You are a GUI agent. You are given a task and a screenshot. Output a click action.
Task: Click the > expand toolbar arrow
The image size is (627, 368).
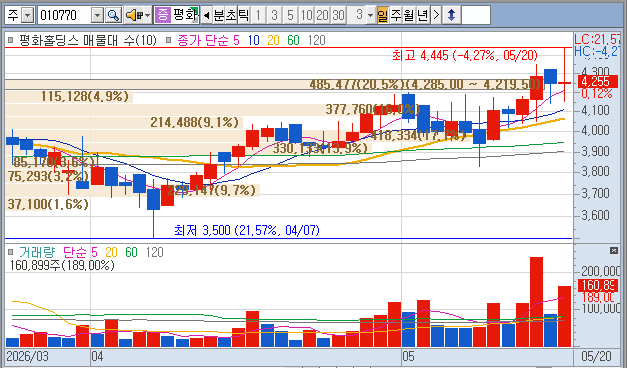click(x=436, y=16)
